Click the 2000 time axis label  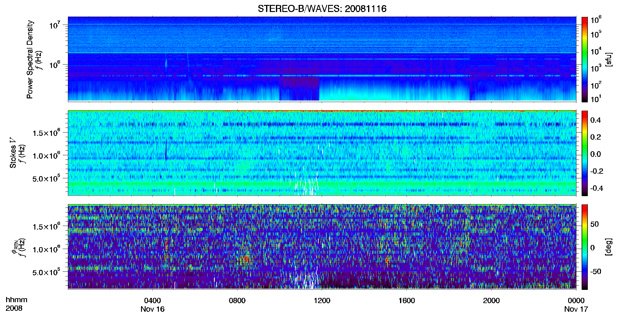[x=491, y=300]
